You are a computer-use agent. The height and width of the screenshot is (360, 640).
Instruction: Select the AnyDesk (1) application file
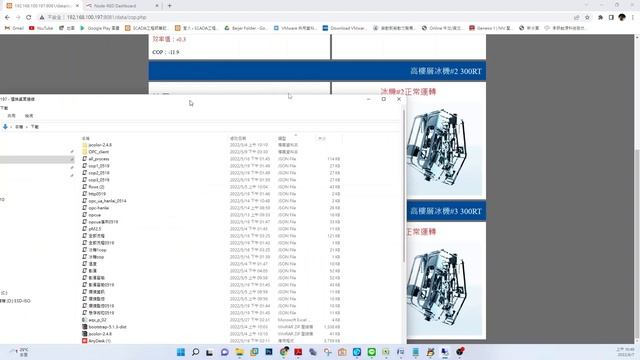pyautogui.click(x=99, y=341)
